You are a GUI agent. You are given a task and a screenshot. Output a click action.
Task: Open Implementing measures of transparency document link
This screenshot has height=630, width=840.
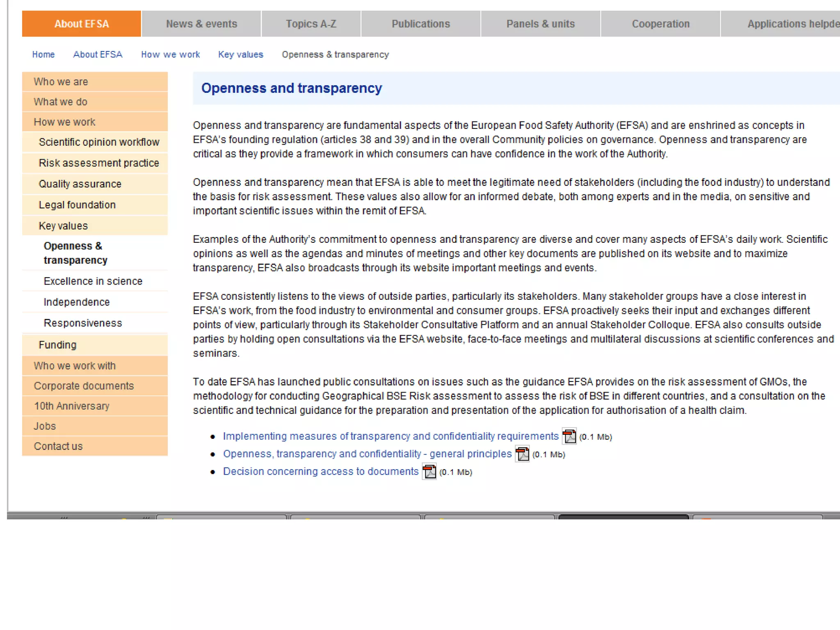[390, 436]
